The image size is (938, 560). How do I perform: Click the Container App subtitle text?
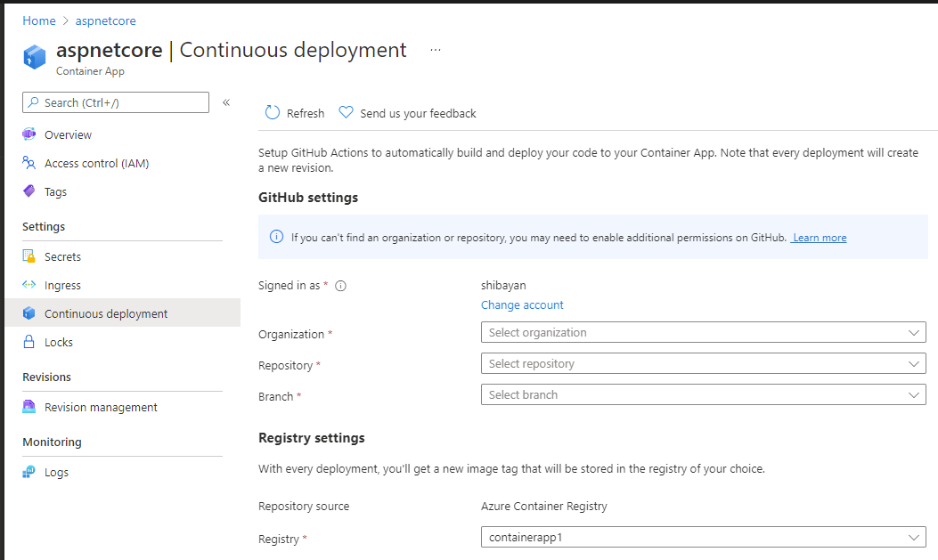90,71
